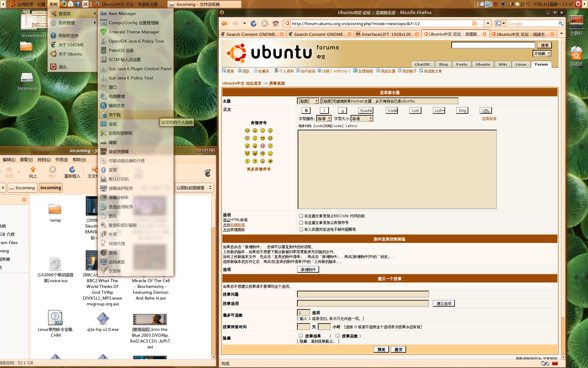The height and width of the screenshot is (368, 588).
Task: Open the Computer desktop icon
Action: click(x=576, y=25)
